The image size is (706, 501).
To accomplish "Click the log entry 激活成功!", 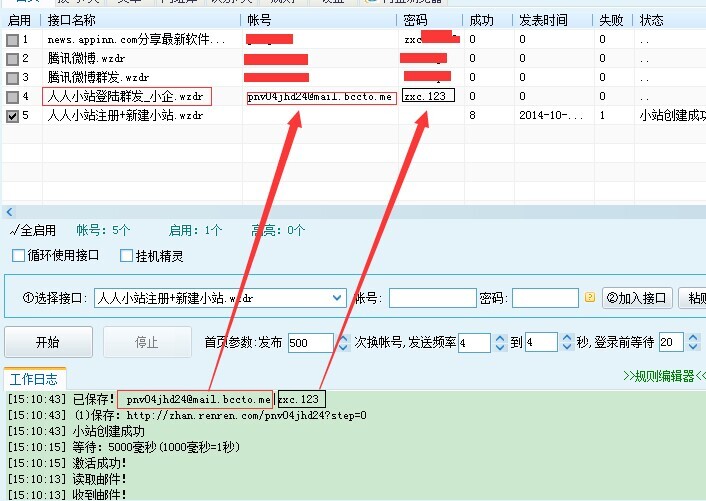I will (67, 463).
